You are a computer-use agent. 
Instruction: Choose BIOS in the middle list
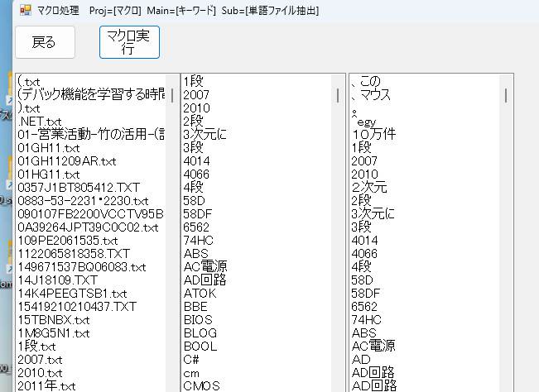click(198, 319)
